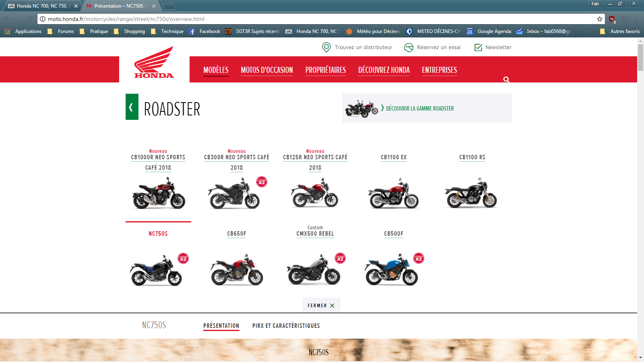
Task: Click the Honda wing logo
Action: [154, 63]
